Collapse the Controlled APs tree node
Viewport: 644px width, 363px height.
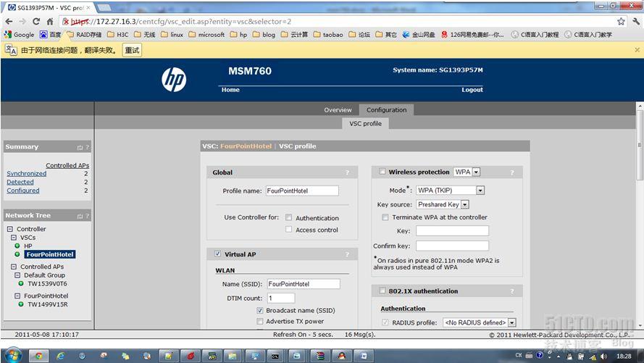point(14,267)
